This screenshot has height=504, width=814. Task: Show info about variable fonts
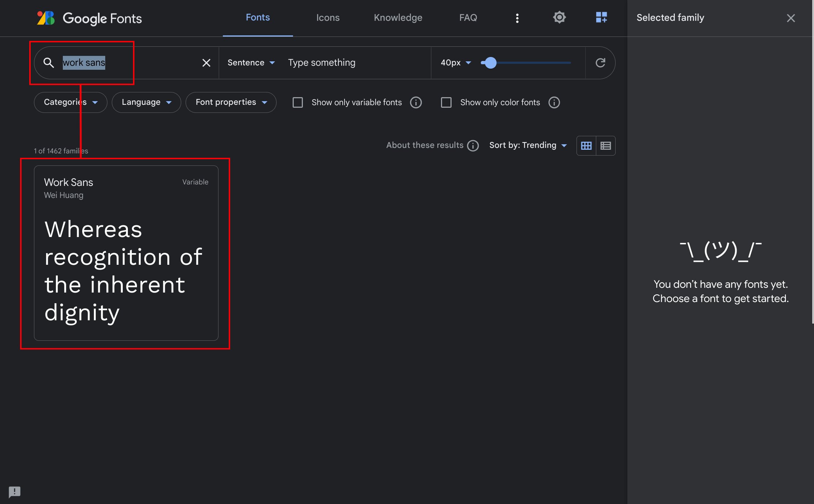coord(416,103)
